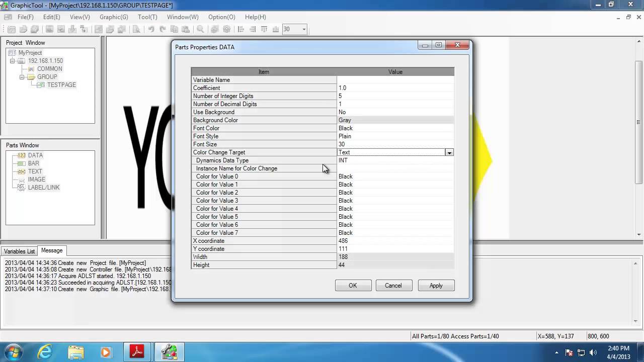
Task: Click the Undo toolbar icon
Action: click(151, 29)
